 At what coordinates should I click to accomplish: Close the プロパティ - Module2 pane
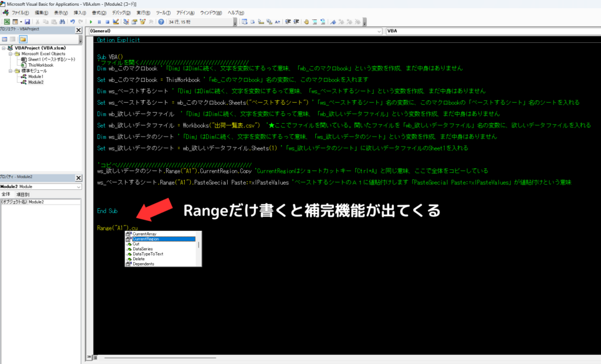point(79,178)
